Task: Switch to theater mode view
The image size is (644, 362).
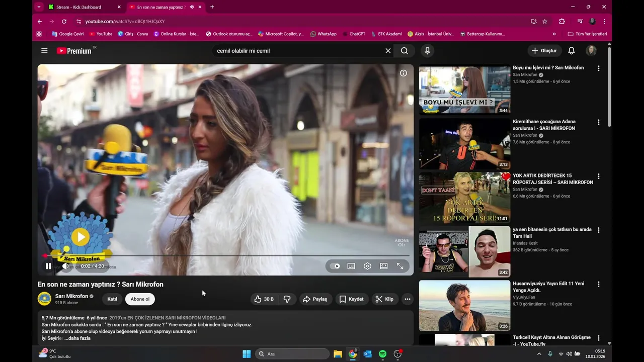Action: click(x=384, y=266)
